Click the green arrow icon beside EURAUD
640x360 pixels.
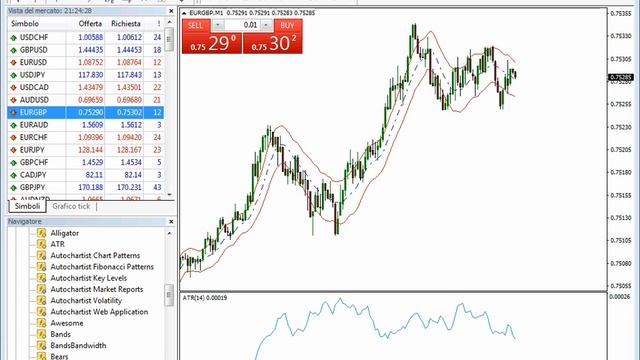tap(13, 125)
